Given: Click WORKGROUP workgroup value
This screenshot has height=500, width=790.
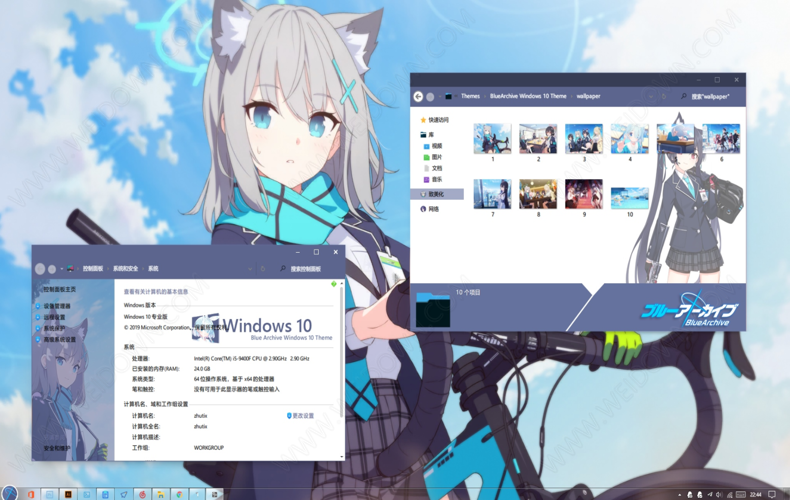Looking at the screenshot, I should click(x=209, y=448).
